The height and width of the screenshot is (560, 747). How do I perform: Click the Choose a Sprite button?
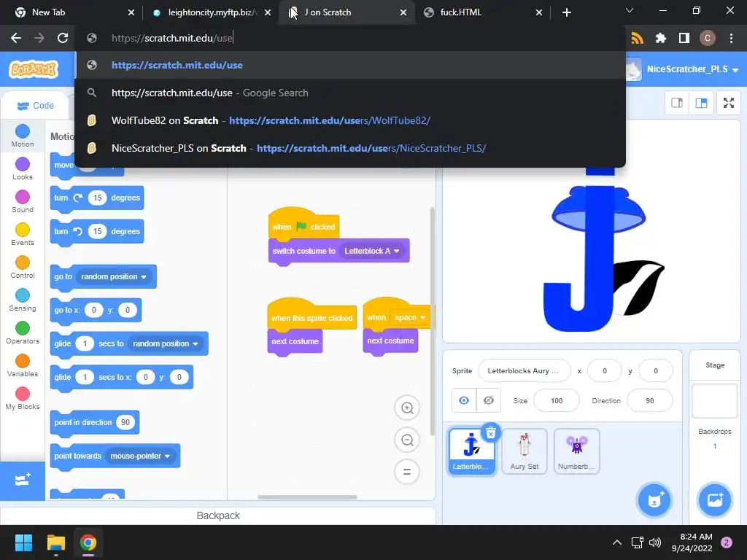tap(654, 500)
